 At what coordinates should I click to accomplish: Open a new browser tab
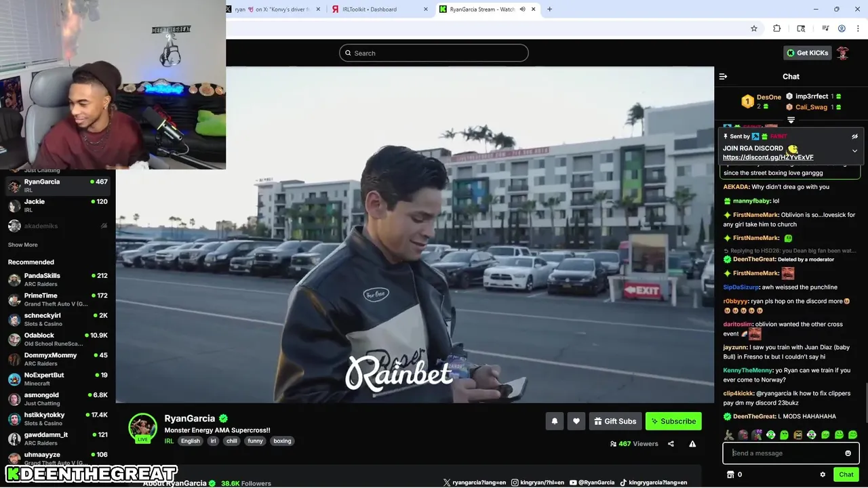point(549,9)
